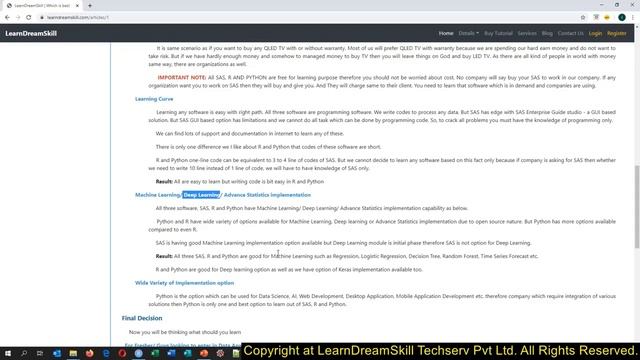Open a new browser tab with plus

[90, 6]
